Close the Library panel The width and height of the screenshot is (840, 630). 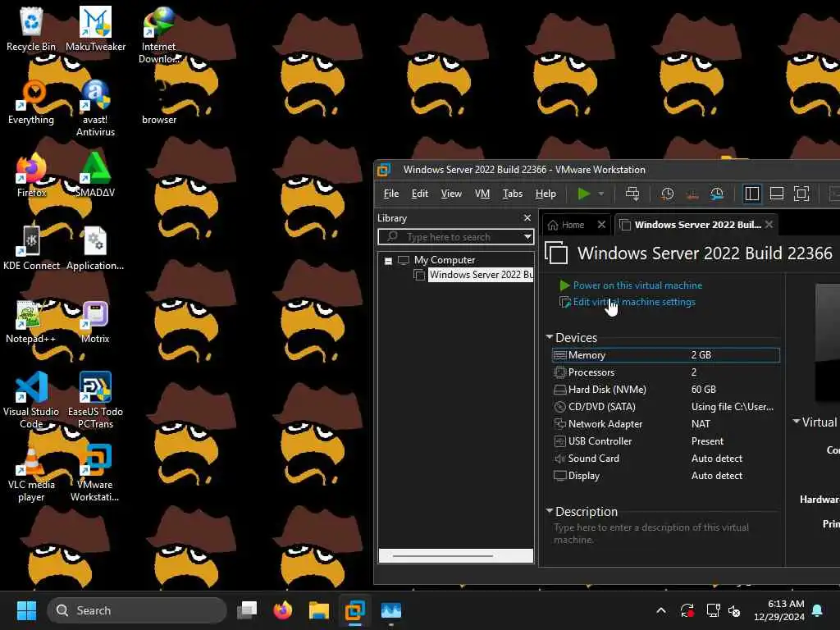(x=527, y=217)
